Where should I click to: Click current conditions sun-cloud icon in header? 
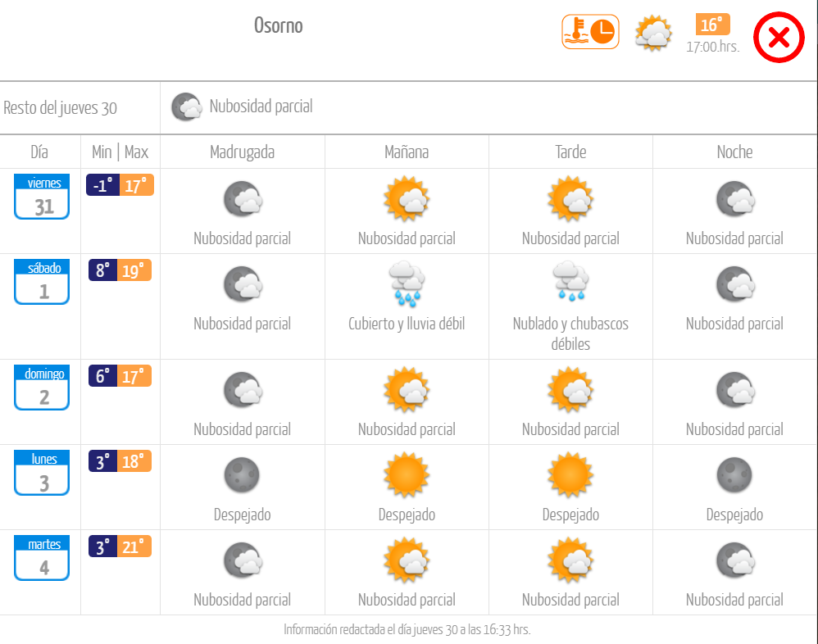(x=653, y=34)
